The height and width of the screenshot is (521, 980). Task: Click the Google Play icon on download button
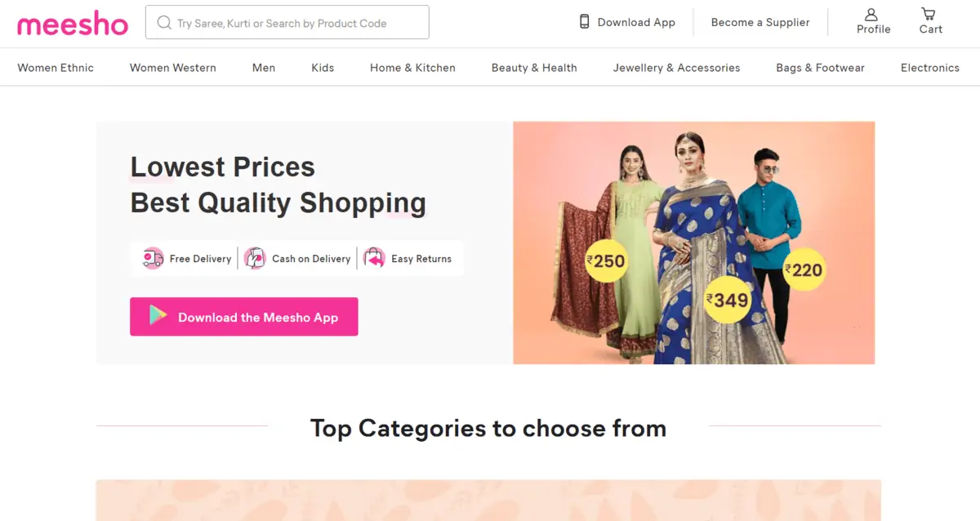(x=158, y=317)
